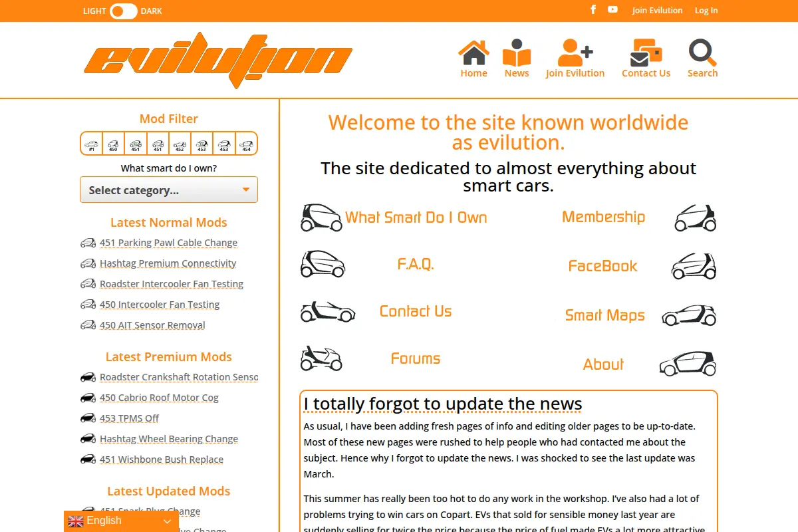The image size is (798, 532).
Task: Select the green-marked 451 electric car filter
Action: coord(136,144)
